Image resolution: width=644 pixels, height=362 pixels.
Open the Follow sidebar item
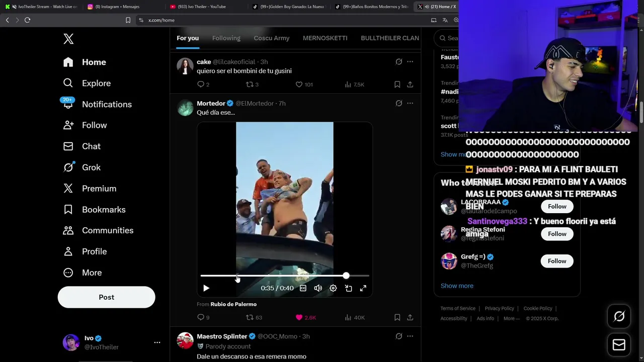(x=85, y=125)
